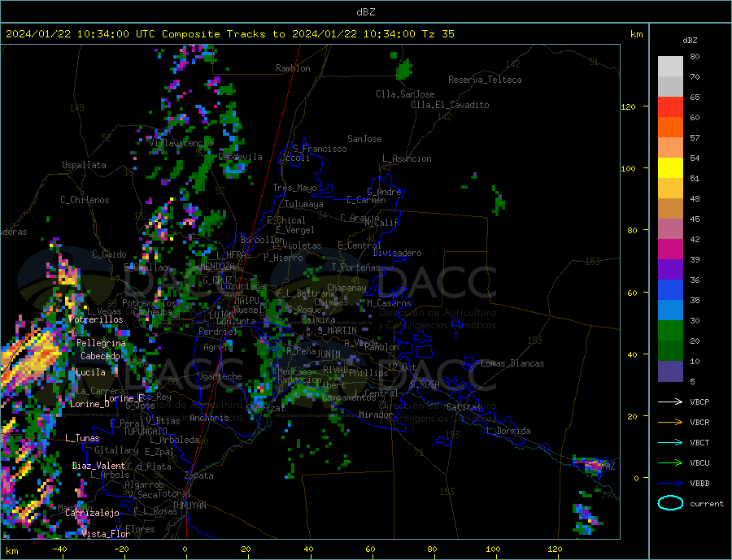Image resolution: width=732 pixels, height=560 pixels.
Task: Click the blue VBBB arrow in legend
Action: (x=670, y=484)
